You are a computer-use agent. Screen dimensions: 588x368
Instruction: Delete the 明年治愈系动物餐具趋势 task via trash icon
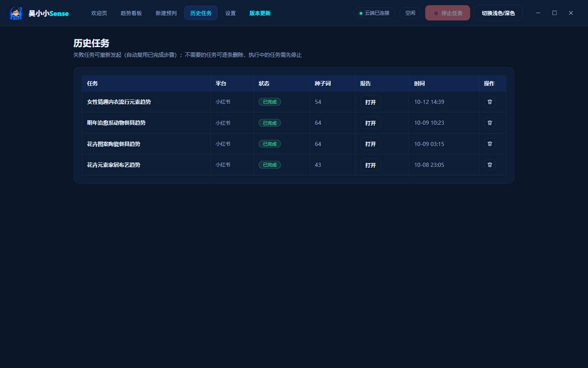point(490,123)
